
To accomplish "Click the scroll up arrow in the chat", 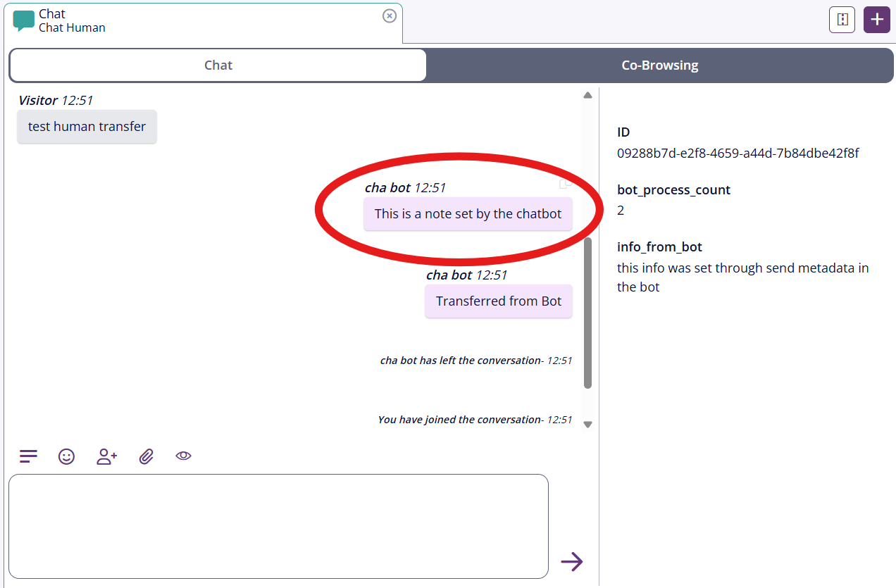I will click(x=587, y=96).
